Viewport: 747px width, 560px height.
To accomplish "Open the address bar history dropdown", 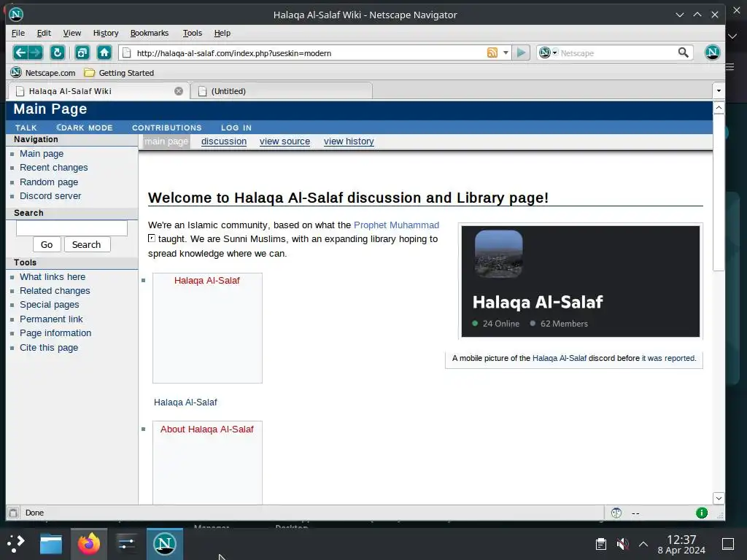I will pos(506,52).
